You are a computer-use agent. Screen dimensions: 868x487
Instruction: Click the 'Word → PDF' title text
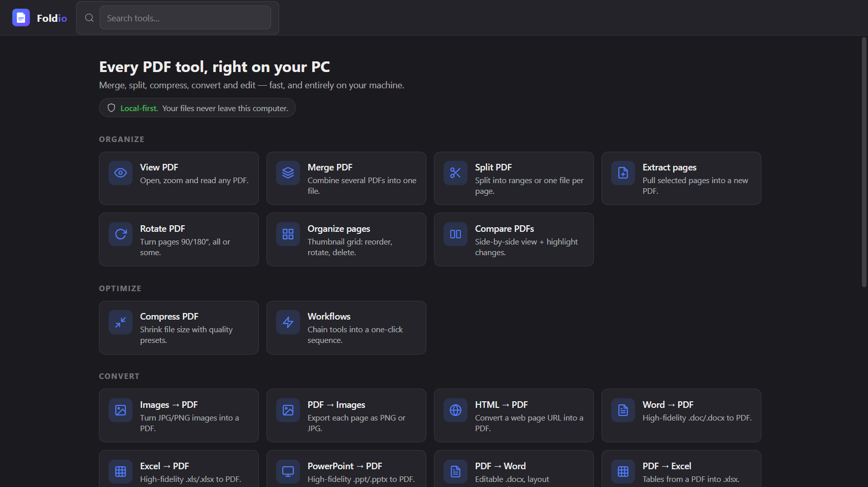[668, 405]
